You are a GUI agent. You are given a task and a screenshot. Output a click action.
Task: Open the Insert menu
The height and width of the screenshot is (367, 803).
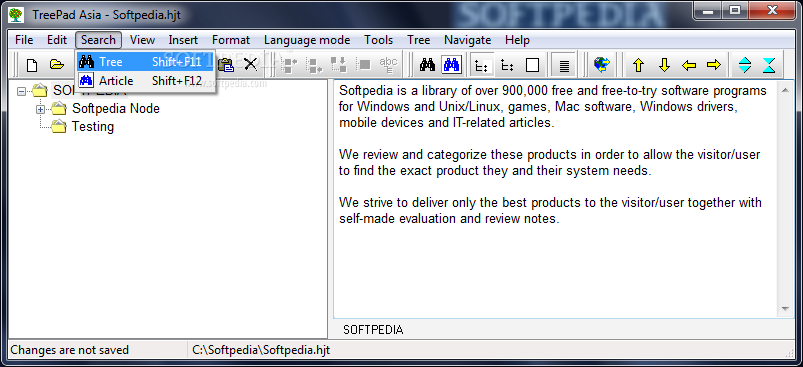(x=183, y=40)
